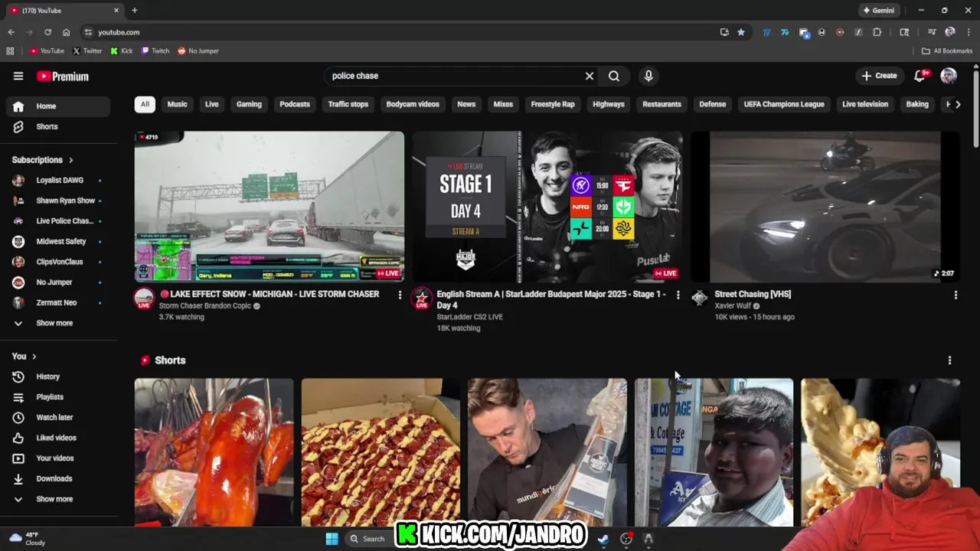Open Lake Effect Snow live stream thumbnail
The image size is (980, 551).
[269, 207]
